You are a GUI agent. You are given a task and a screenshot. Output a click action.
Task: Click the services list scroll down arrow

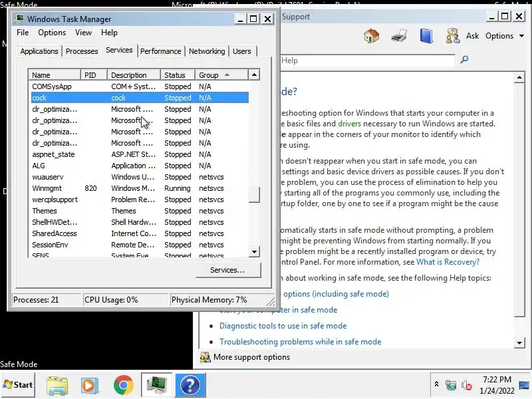pos(254,252)
